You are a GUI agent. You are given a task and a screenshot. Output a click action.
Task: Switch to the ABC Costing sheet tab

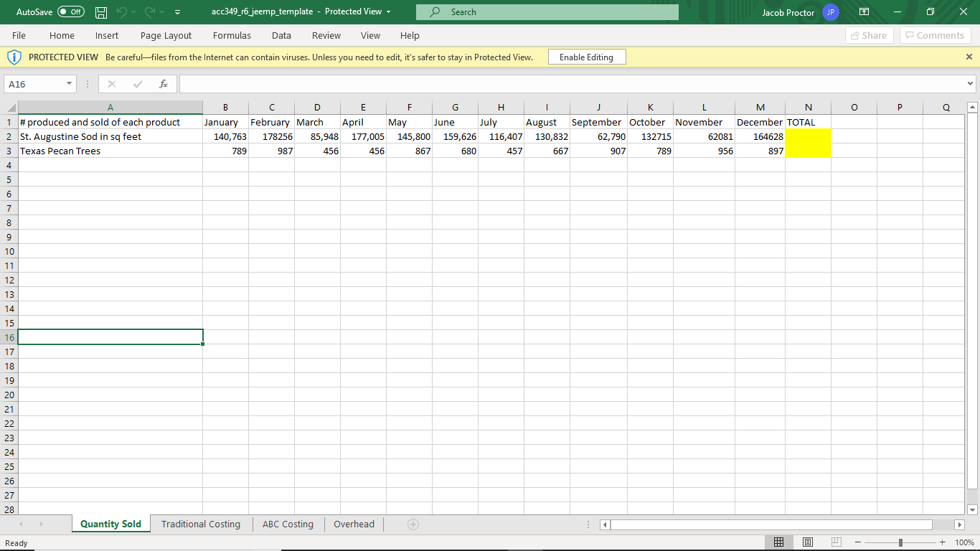click(288, 524)
